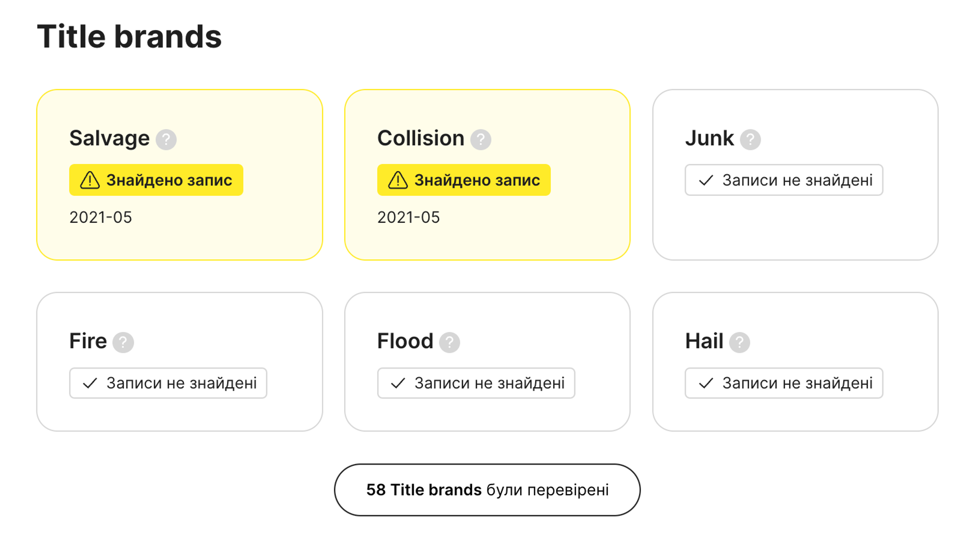Open the Collision question mark tooltip
Screen dimensions: 980x539
click(x=481, y=140)
